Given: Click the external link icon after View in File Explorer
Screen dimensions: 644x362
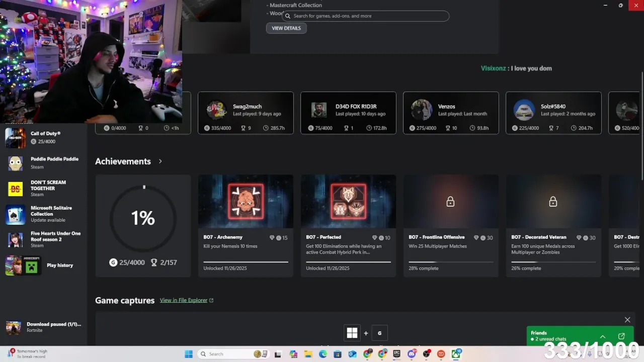Looking at the screenshot, I should [211, 300].
